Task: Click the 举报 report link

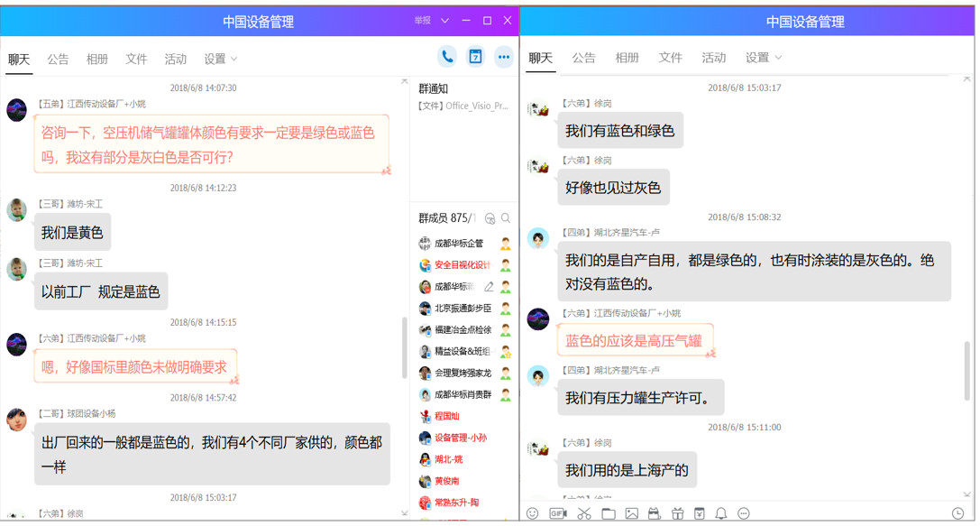Action: tap(422, 21)
